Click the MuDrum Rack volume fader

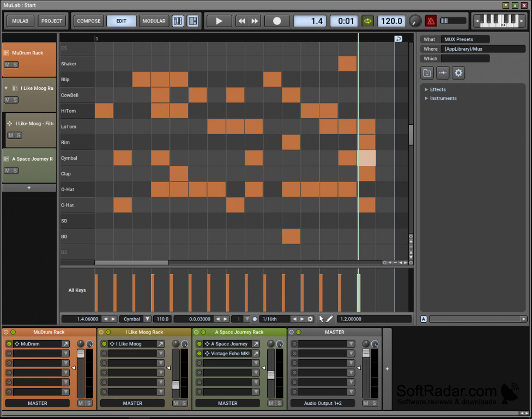click(81, 354)
